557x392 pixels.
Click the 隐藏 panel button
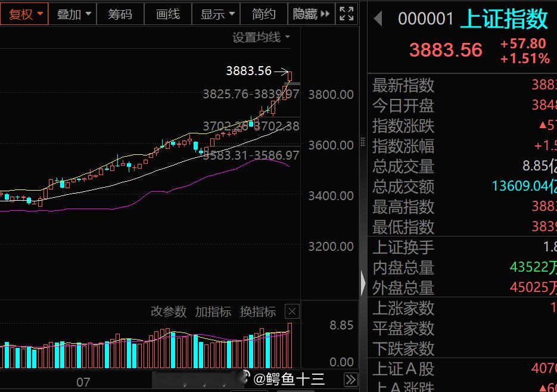[311, 14]
